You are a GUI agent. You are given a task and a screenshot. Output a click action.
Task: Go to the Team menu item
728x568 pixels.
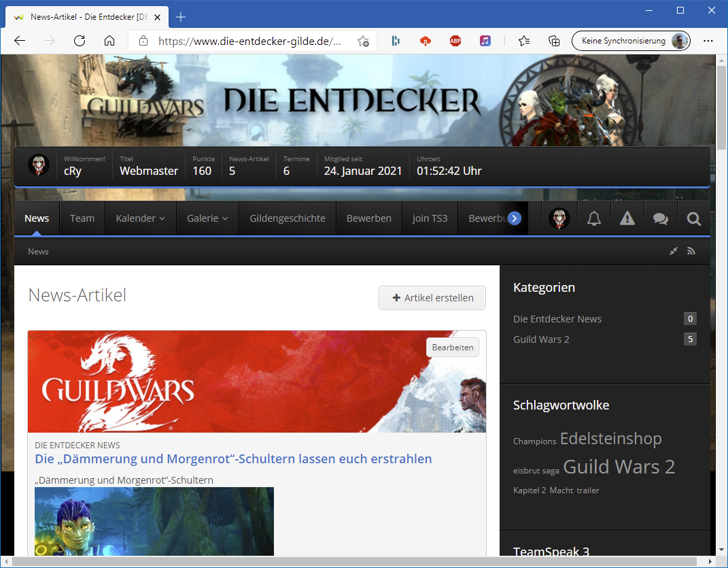[x=82, y=218]
